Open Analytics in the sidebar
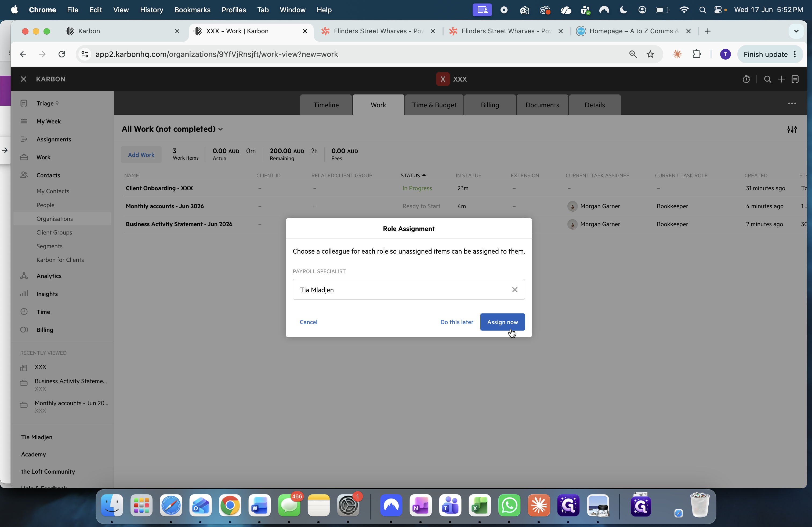The height and width of the screenshot is (527, 812). [x=49, y=276]
